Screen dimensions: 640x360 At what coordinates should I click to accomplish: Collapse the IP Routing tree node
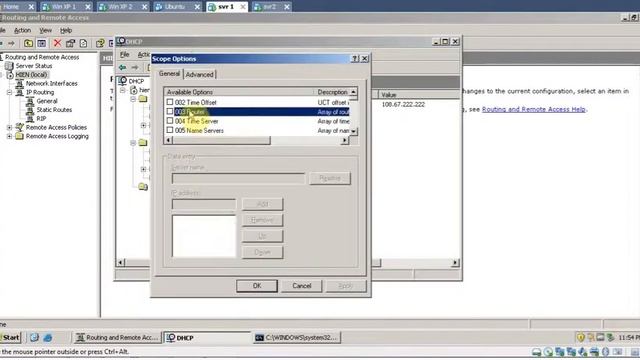coord(9,92)
